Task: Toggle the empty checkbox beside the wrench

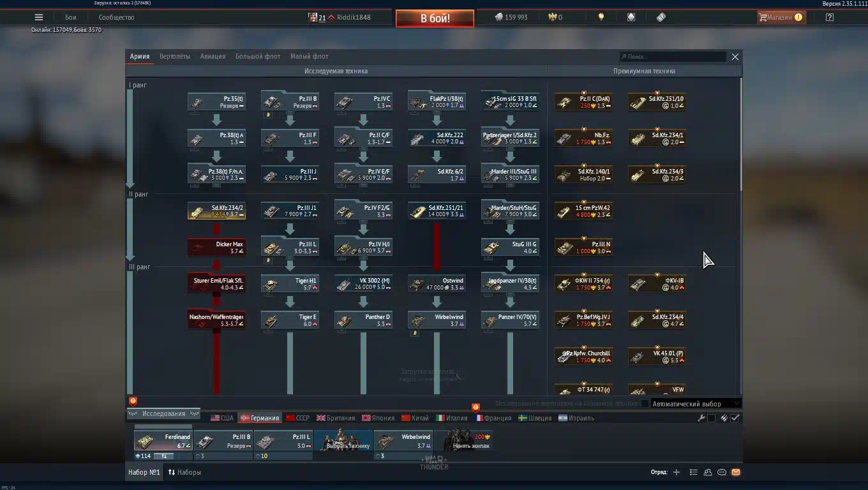Action: point(712,418)
